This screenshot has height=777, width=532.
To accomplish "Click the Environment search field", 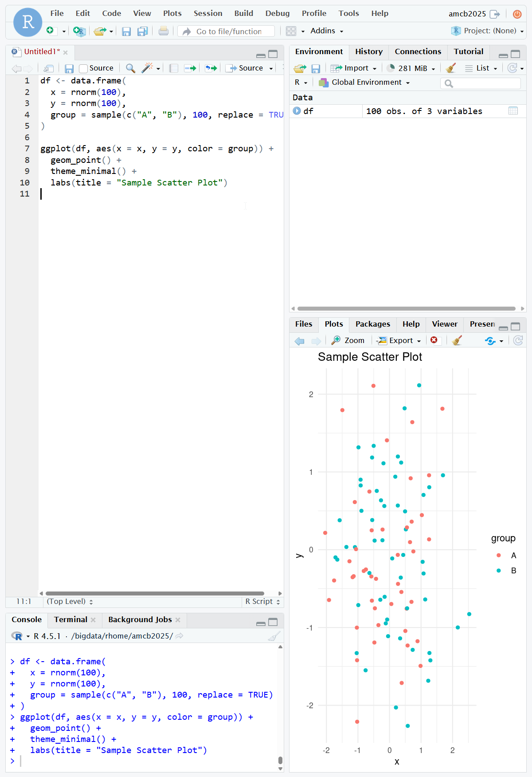I will [x=481, y=83].
